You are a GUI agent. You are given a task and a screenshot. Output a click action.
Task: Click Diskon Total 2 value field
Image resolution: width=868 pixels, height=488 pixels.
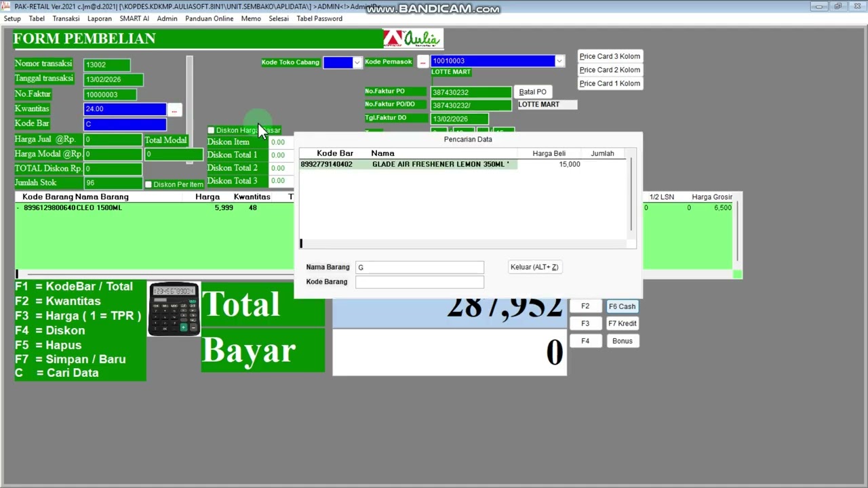(281, 168)
